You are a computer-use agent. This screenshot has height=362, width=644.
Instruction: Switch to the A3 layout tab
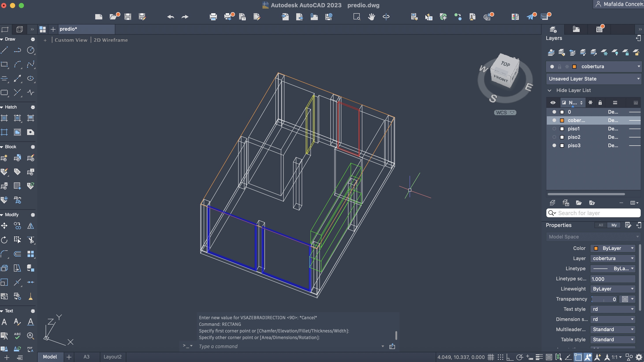[86, 357]
